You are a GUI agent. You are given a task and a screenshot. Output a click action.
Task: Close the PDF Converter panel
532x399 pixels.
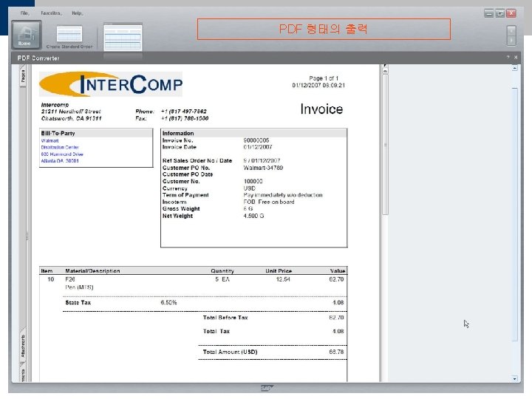point(516,58)
